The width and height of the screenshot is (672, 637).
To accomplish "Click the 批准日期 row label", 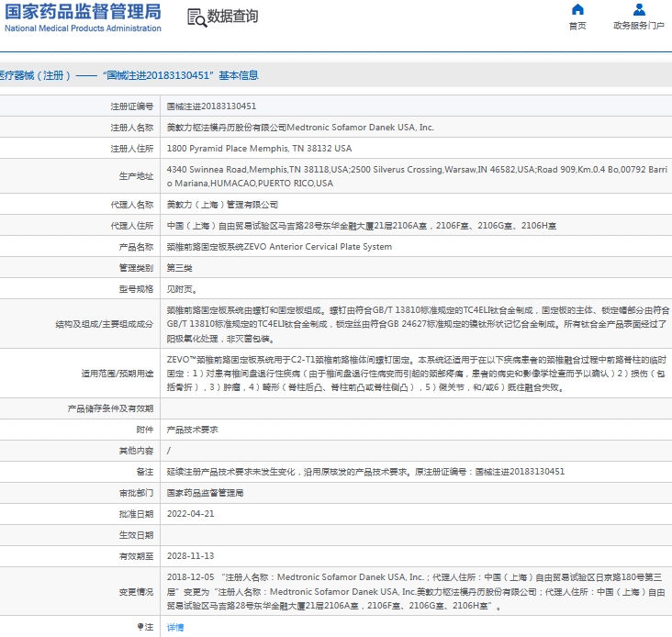I will 136,514.
